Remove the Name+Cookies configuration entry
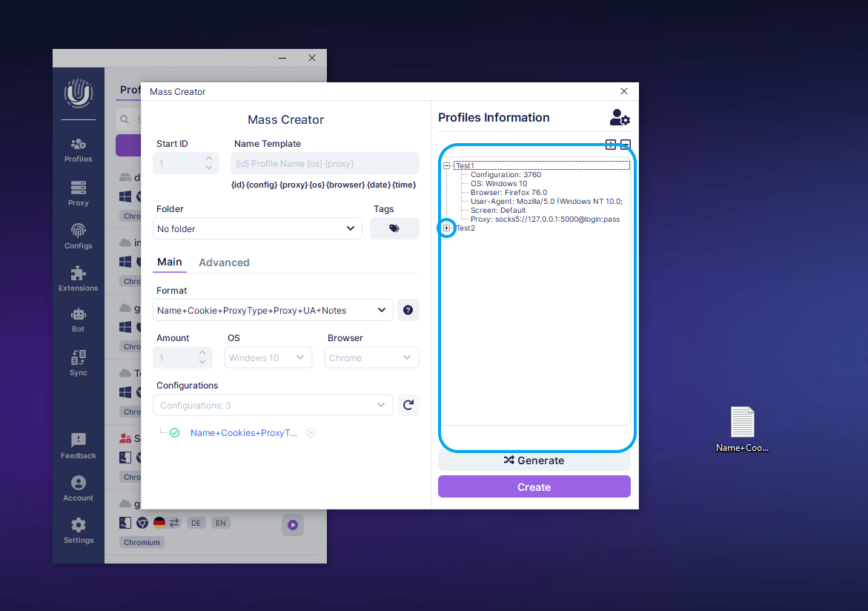Screen dimensions: 868x611 click(311, 433)
